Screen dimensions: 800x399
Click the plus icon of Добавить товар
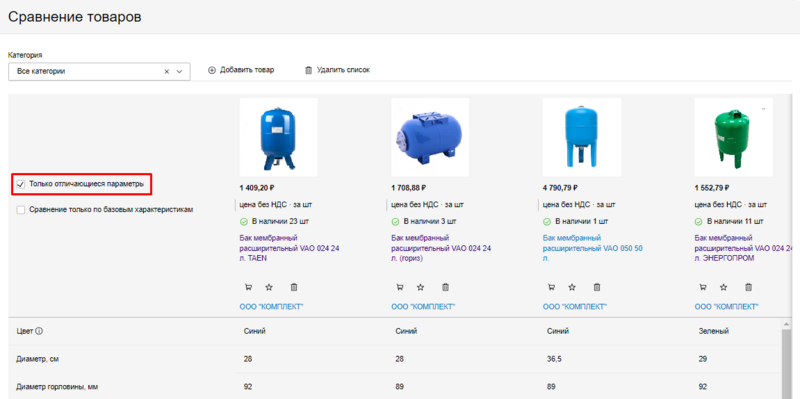212,70
